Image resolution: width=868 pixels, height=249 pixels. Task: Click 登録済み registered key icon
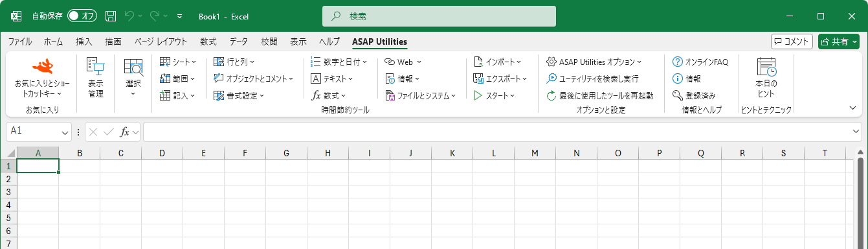point(694,95)
